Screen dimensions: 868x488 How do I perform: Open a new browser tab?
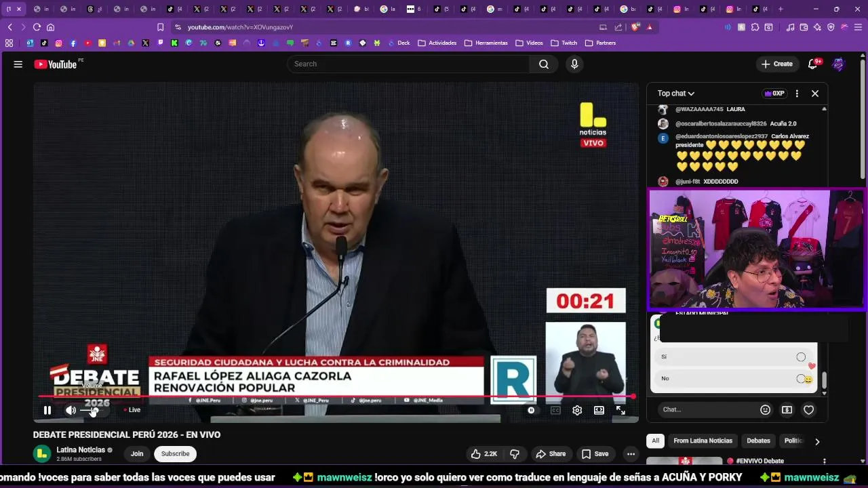point(781,9)
